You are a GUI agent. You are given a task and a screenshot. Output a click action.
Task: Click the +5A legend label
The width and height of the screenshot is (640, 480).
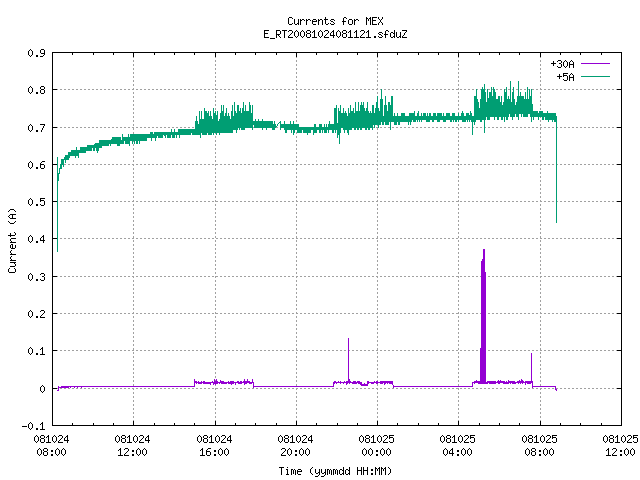click(565, 77)
